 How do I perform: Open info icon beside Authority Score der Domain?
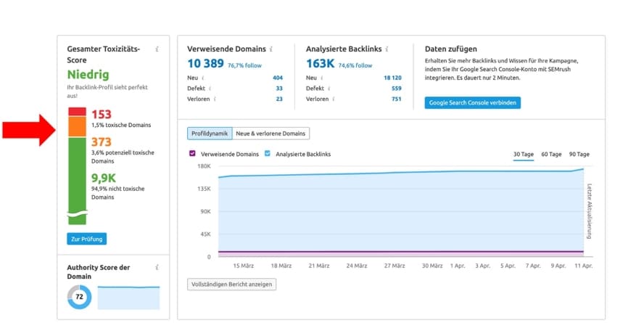pos(157,268)
